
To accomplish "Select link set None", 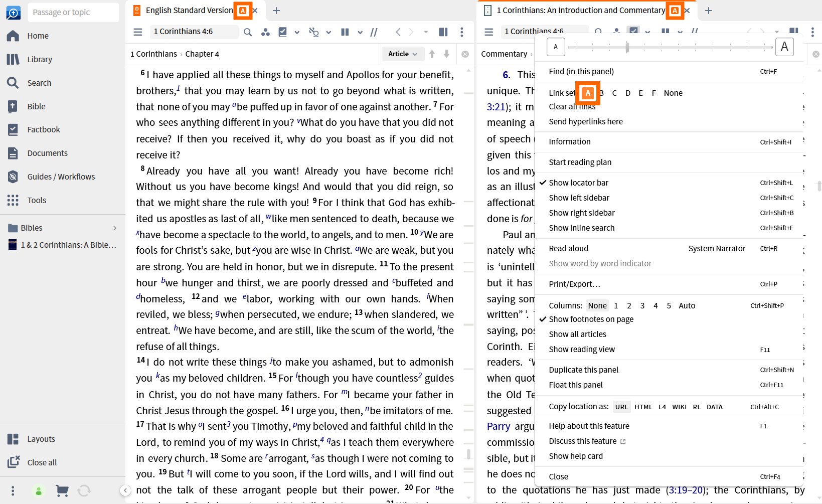I will [x=673, y=93].
